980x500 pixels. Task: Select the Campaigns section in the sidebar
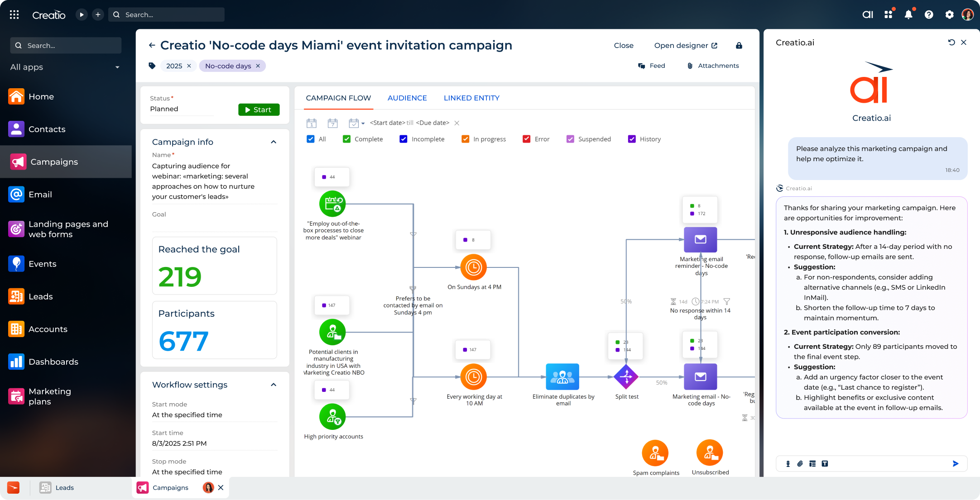point(53,162)
